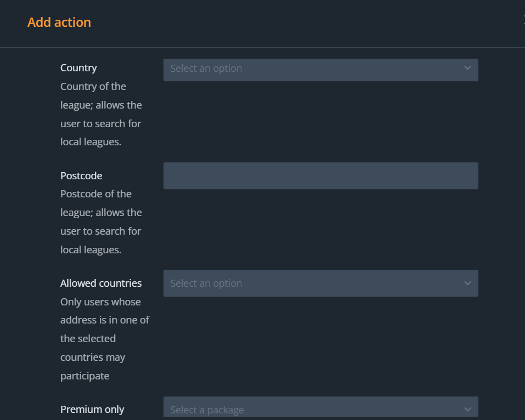
Task: Click the Postcode field label
Action: (81, 176)
